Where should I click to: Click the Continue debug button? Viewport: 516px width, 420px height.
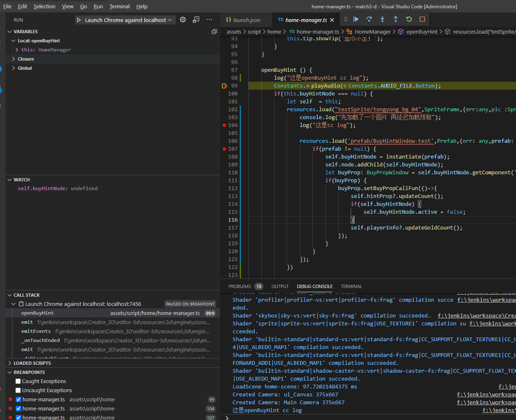coord(356,19)
